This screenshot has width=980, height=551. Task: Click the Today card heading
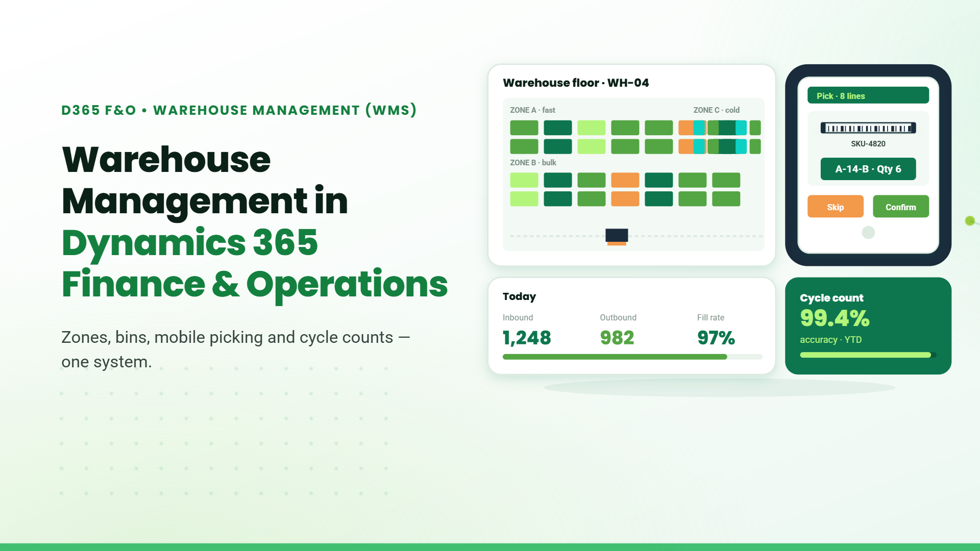click(519, 296)
